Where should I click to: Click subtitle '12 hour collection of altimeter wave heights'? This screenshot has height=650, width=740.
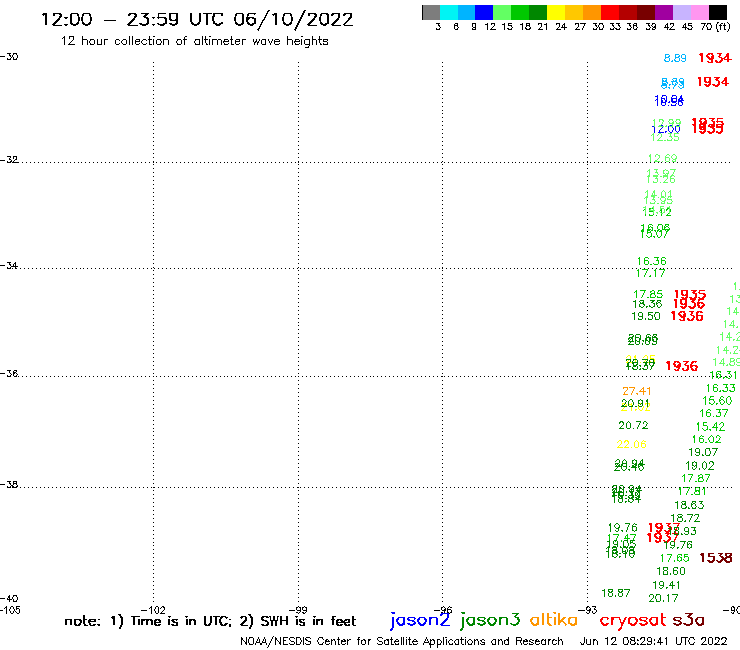[194, 41]
